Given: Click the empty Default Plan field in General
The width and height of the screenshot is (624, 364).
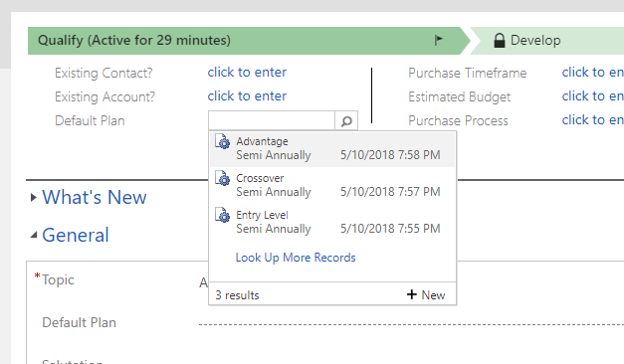Looking at the screenshot, I should point(411,322).
